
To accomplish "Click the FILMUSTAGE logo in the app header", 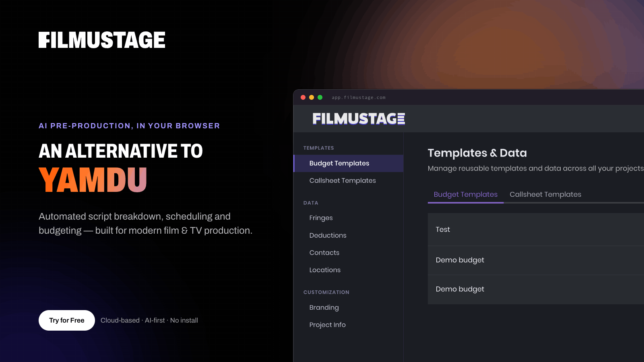I will (x=359, y=119).
